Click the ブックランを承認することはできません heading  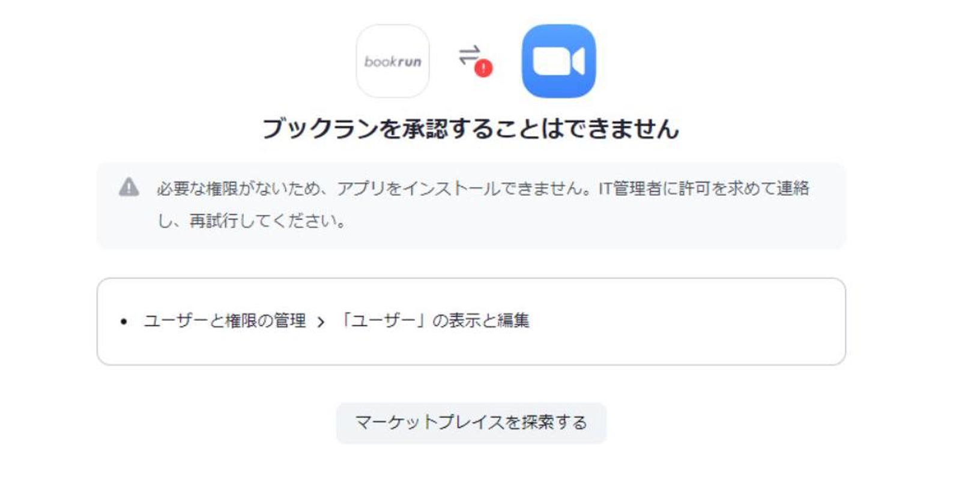[x=471, y=129]
